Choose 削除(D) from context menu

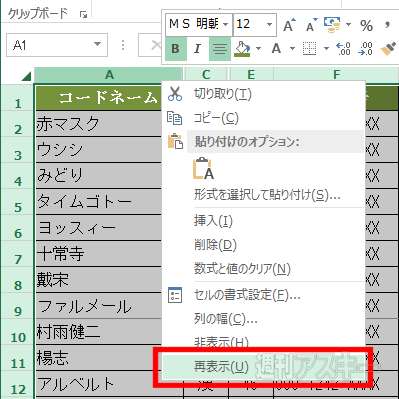[x=263, y=245]
